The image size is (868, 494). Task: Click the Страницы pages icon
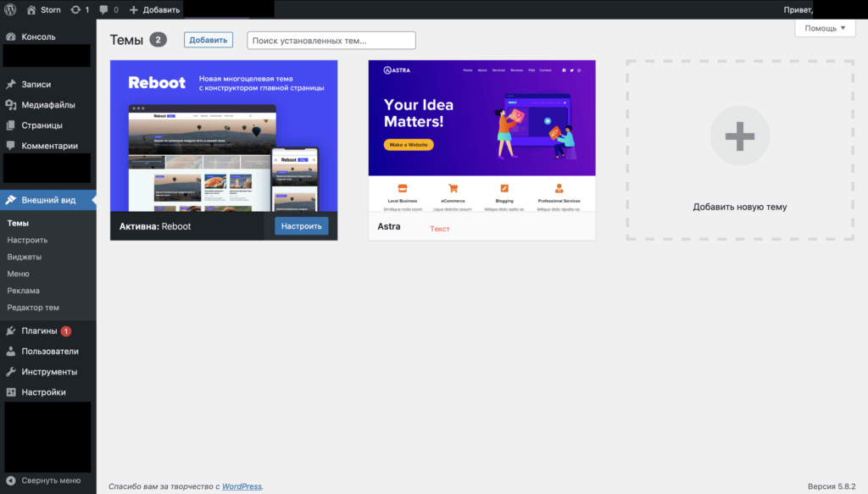pos(10,125)
